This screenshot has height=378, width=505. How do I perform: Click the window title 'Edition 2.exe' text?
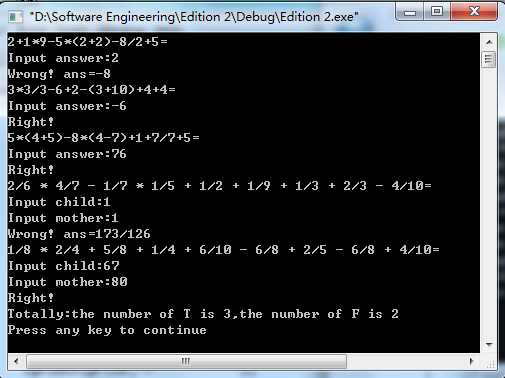(x=194, y=17)
